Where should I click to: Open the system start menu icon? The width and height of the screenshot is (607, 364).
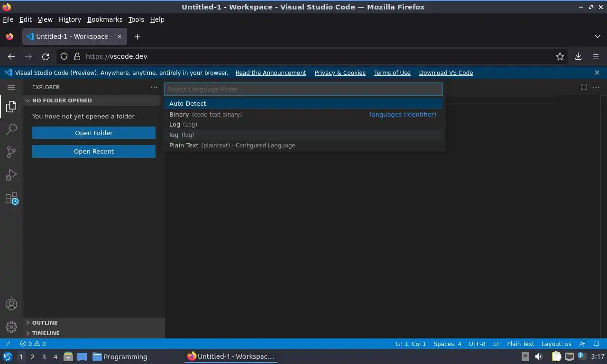[x=7, y=356]
